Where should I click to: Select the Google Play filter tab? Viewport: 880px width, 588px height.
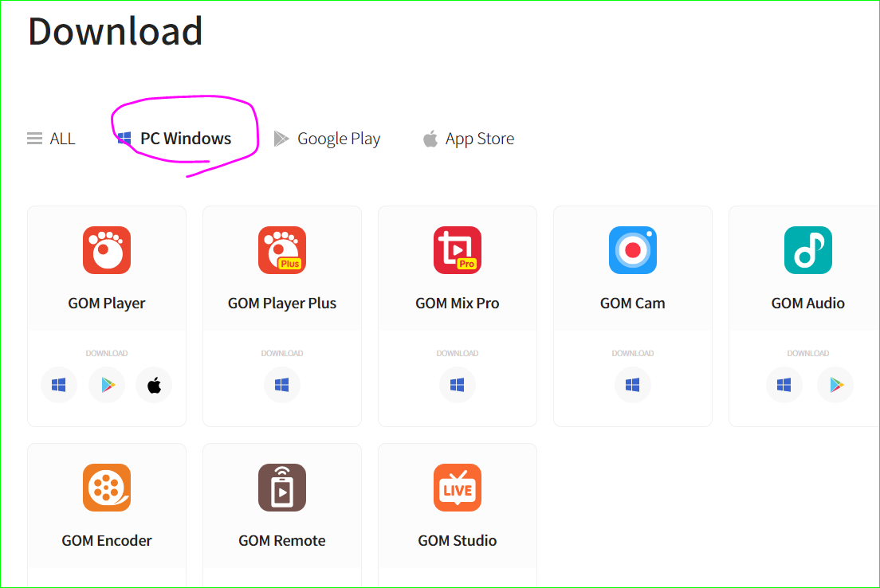(x=327, y=139)
